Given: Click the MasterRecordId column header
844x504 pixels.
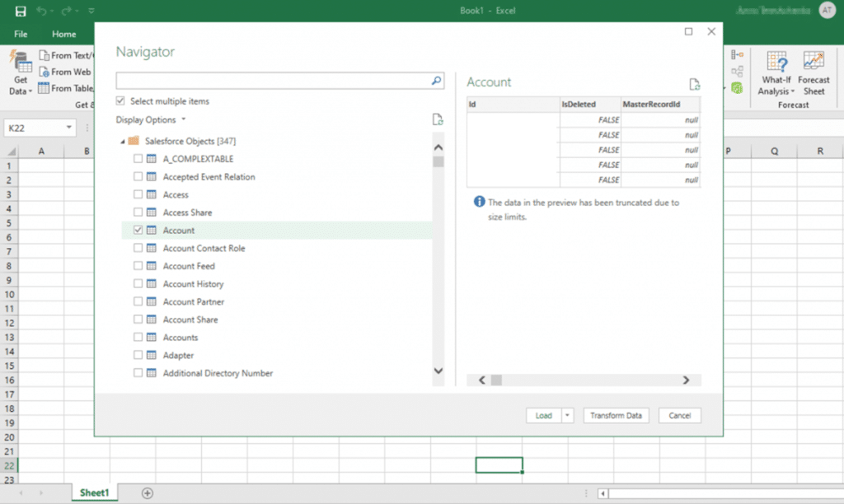Looking at the screenshot, I should coord(660,105).
